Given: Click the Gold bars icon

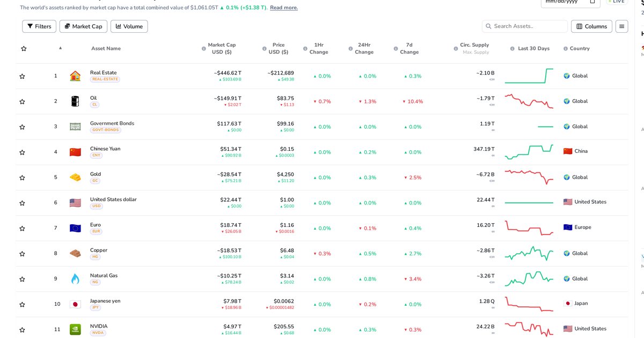Looking at the screenshot, I should [x=75, y=177].
